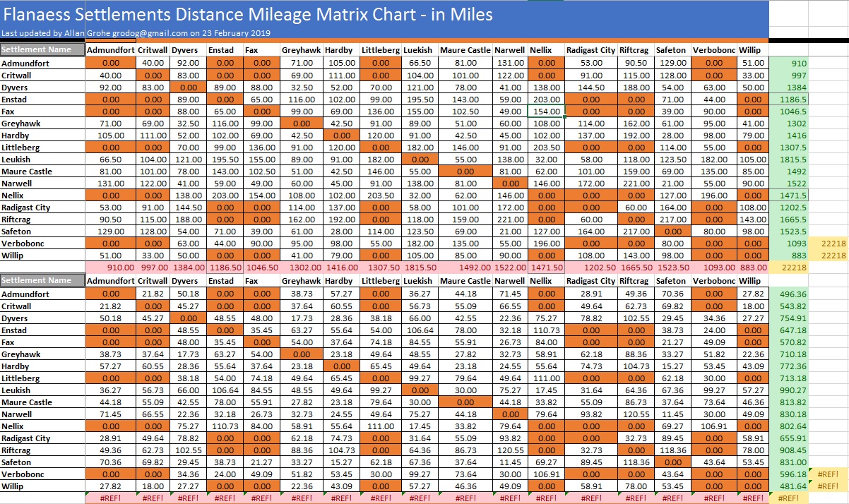
Task: Click the pink 1416.00 Hardby column total
Action: point(339,267)
